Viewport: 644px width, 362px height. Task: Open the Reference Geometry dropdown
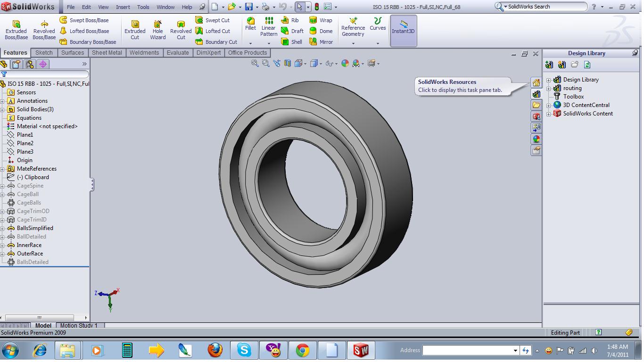click(353, 44)
